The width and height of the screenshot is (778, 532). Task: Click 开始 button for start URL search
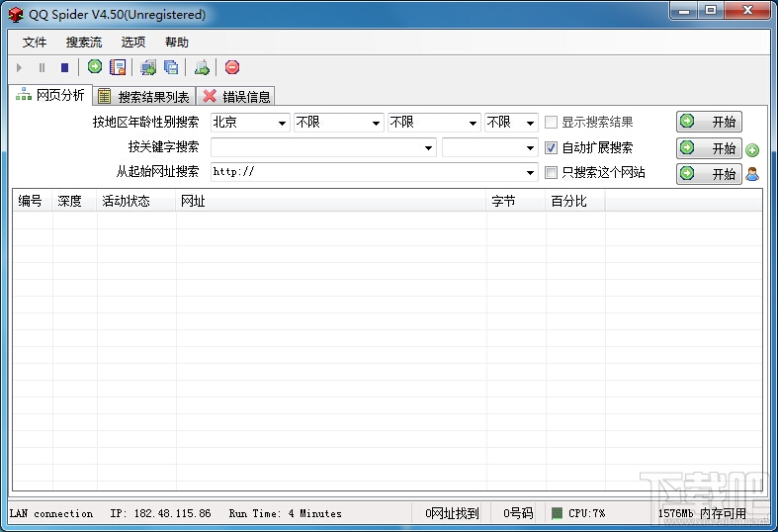(709, 174)
